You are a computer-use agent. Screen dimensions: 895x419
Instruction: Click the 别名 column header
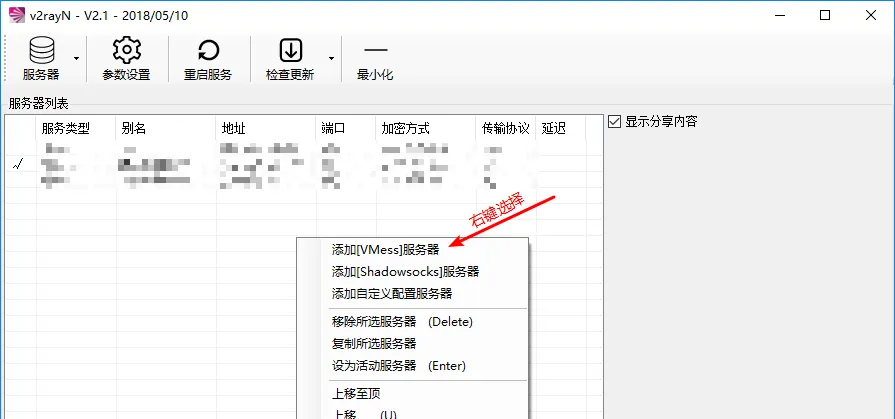point(166,128)
